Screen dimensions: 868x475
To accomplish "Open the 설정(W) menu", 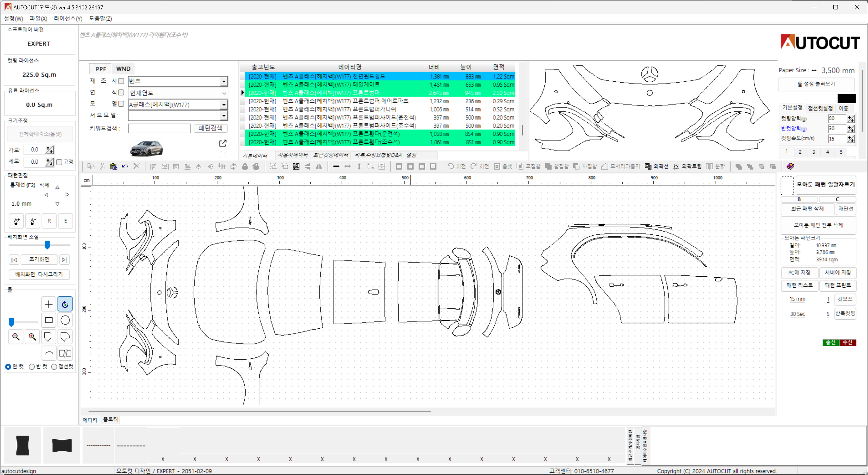I will pos(13,19).
